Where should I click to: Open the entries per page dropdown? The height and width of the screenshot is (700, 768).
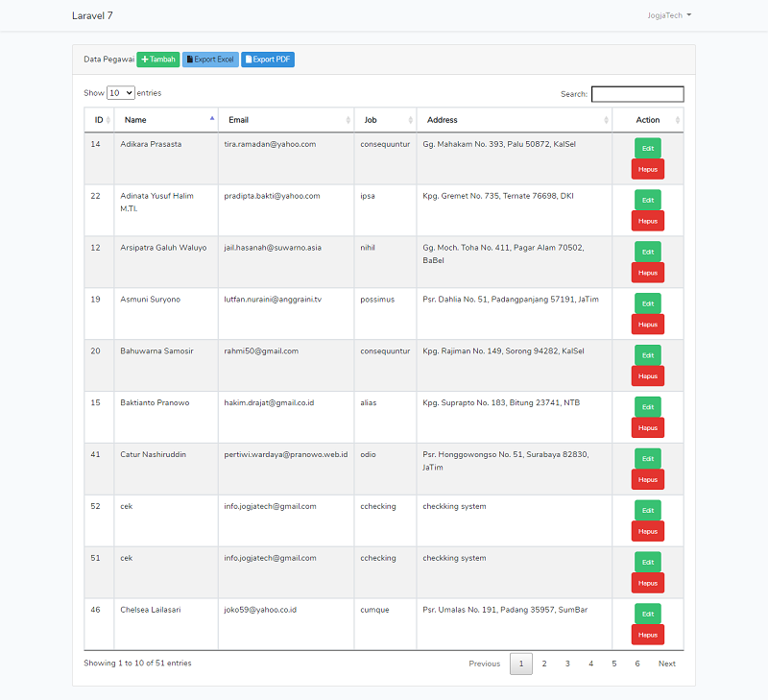[121, 93]
